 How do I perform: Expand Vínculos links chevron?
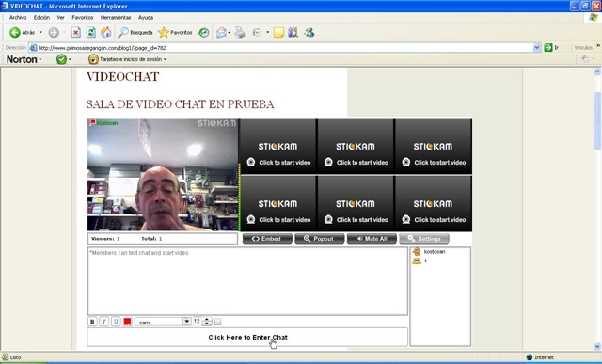[598, 46]
